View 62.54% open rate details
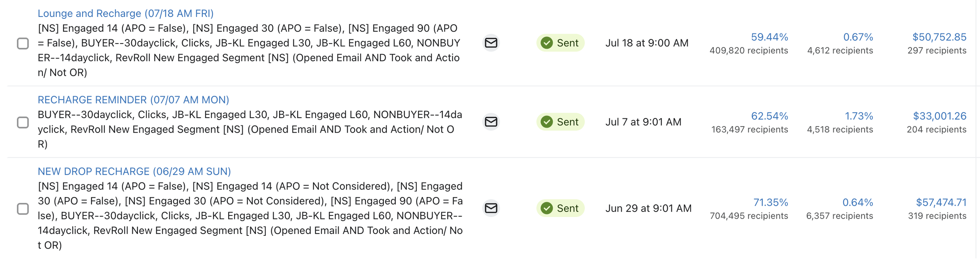Viewport: 980px width, 259px height. (x=769, y=116)
